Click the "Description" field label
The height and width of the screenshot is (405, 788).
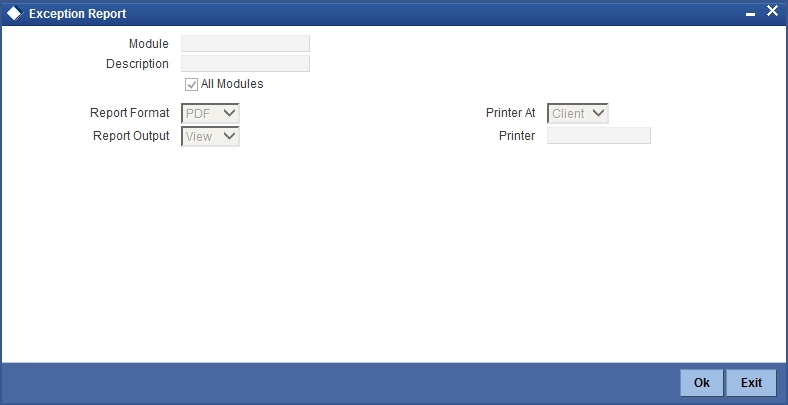pos(137,64)
